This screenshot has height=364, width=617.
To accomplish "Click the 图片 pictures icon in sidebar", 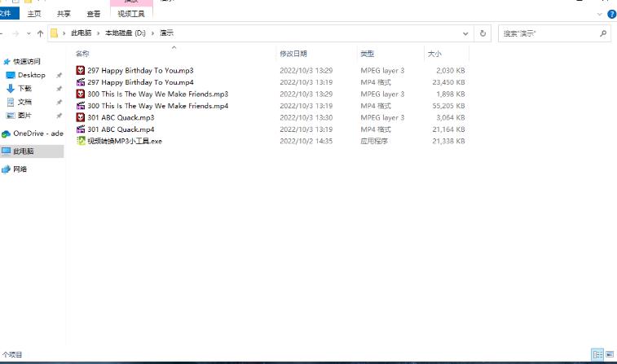I will tap(11, 115).
